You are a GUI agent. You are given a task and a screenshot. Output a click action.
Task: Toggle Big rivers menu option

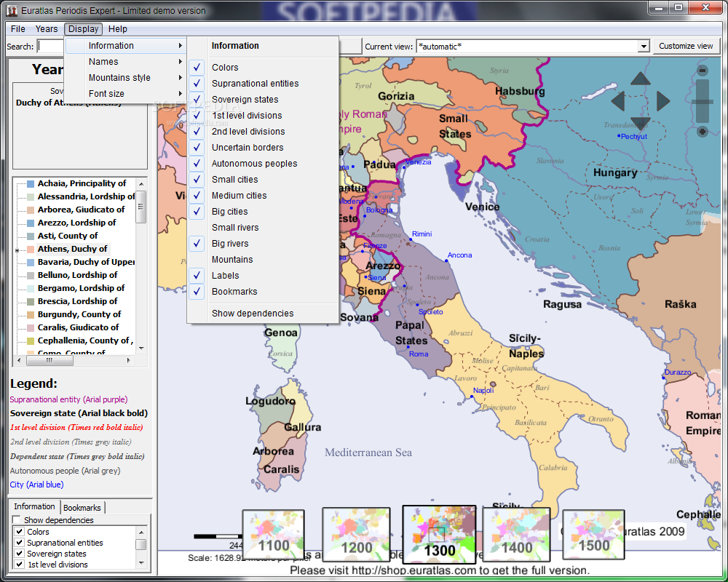pyautogui.click(x=263, y=244)
